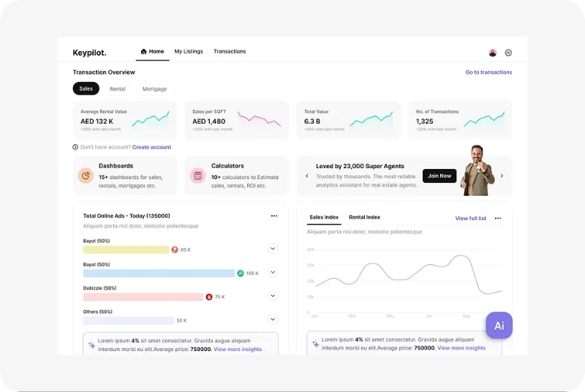Screen dimensions: 585x392
Task: Click the Join Now button
Action: (439, 176)
